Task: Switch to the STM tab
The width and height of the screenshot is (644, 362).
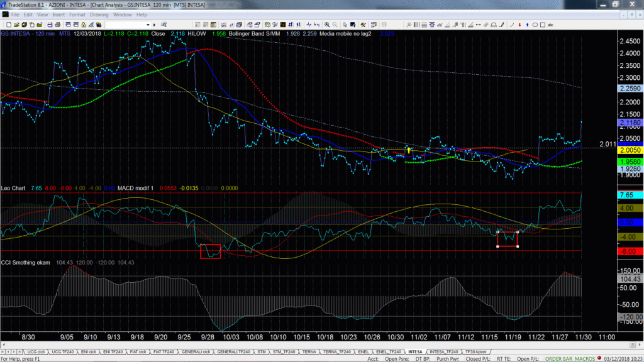Action: click(261, 352)
